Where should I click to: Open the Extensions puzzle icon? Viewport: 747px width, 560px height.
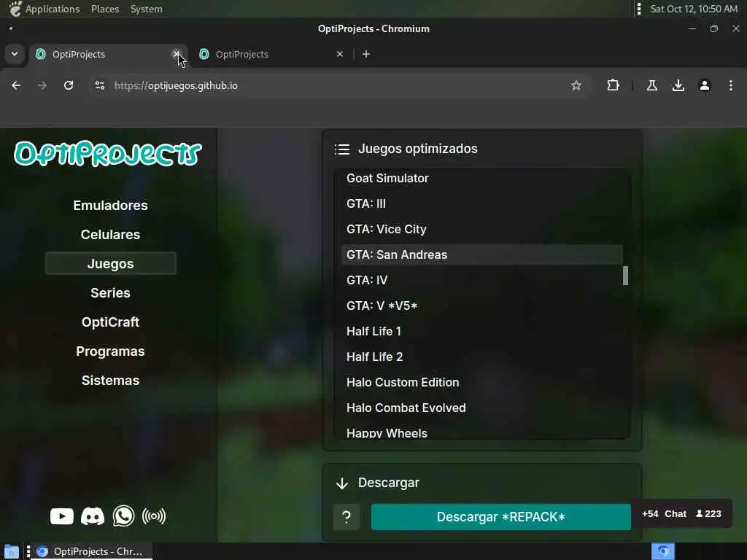[613, 85]
